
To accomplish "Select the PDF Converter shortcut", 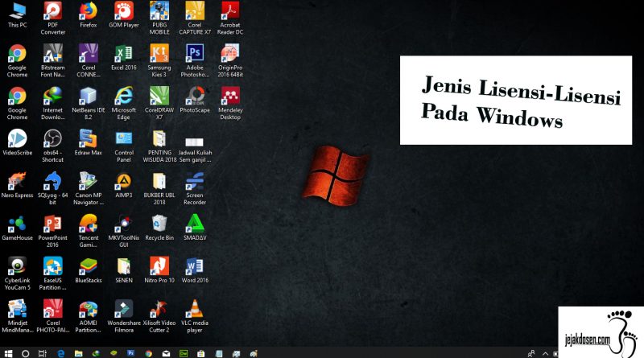I will point(52,18).
